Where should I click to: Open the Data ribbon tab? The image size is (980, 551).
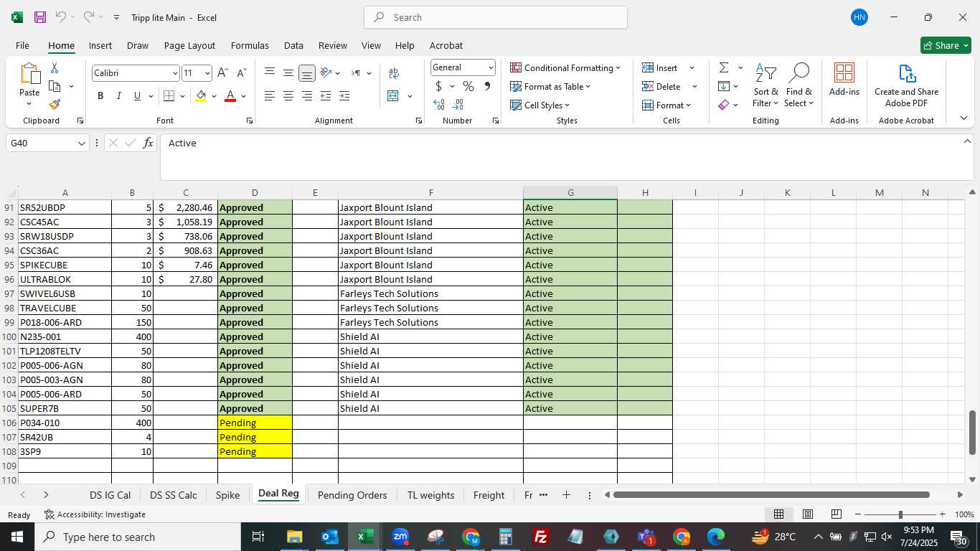(293, 45)
